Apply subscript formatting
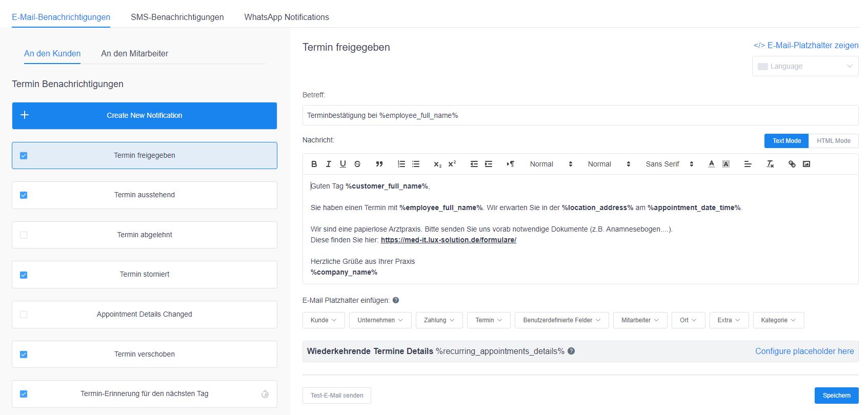Image resolution: width=868 pixels, height=415 pixels. click(437, 164)
